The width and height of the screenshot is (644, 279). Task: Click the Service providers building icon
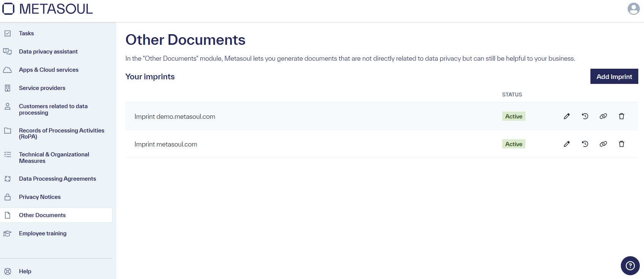tap(8, 88)
